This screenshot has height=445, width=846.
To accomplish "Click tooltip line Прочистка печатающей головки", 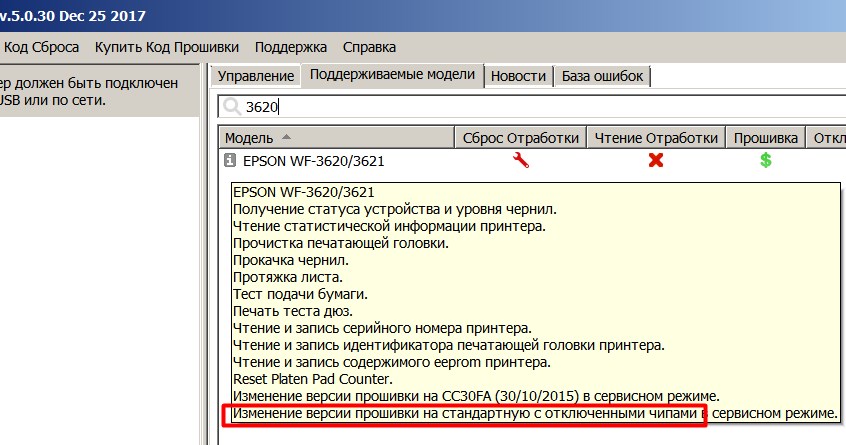I will pyautogui.click(x=340, y=243).
